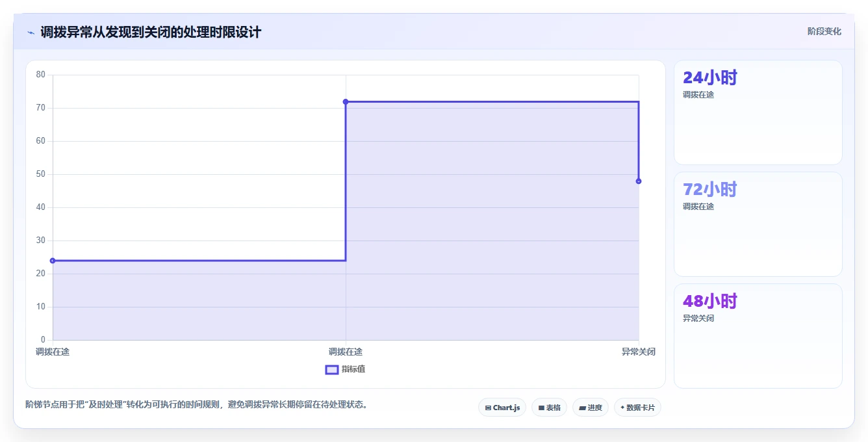
Task: Click the y-axis label 50
Action: [41, 174]
